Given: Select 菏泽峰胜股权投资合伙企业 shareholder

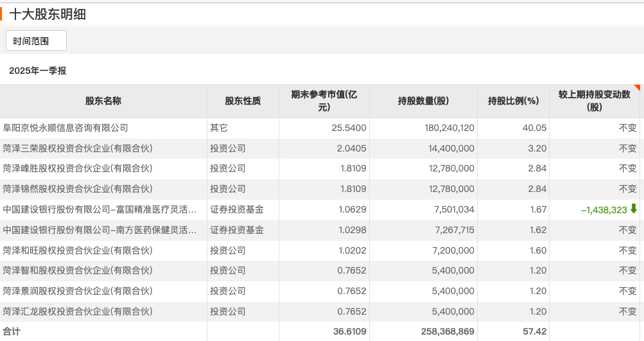Looking at the screenshot, I should coord(78,168).
